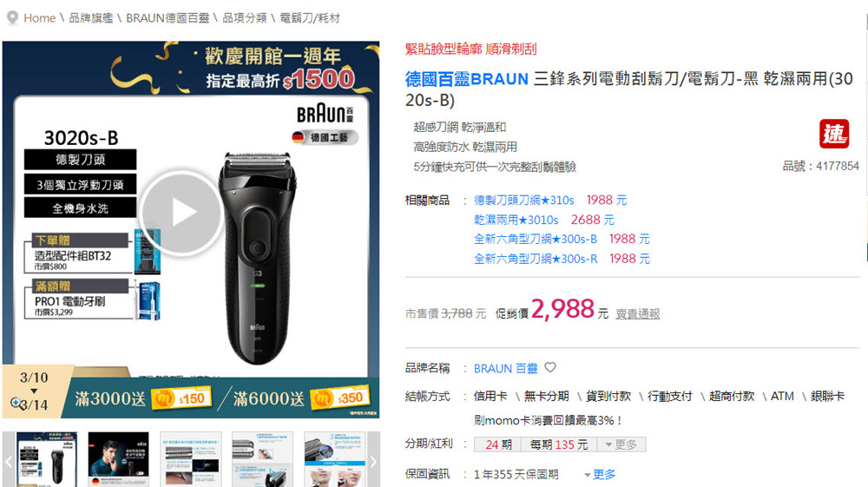Select the model portrait thumbnail image

point(118,459)
